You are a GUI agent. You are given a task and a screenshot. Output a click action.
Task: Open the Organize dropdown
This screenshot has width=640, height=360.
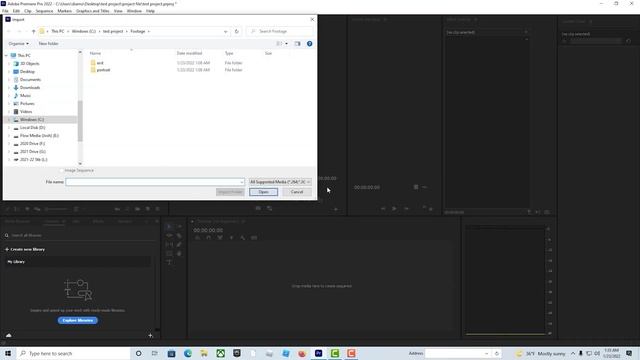18,44
